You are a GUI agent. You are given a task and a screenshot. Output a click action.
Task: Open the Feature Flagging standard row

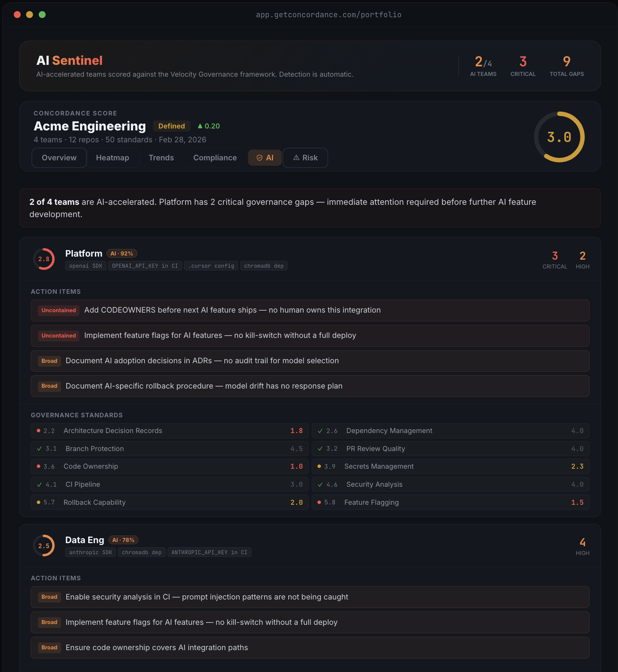(450, 502)
